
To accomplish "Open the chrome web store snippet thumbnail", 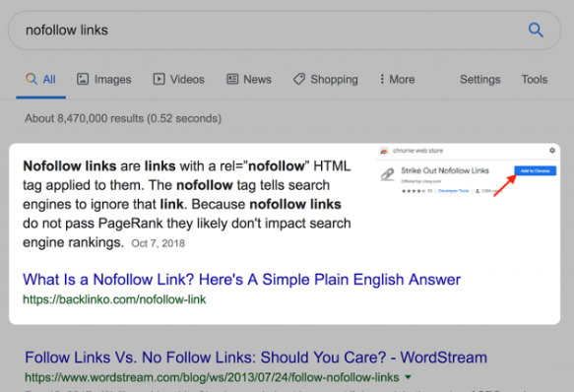I will pos(468,171).
